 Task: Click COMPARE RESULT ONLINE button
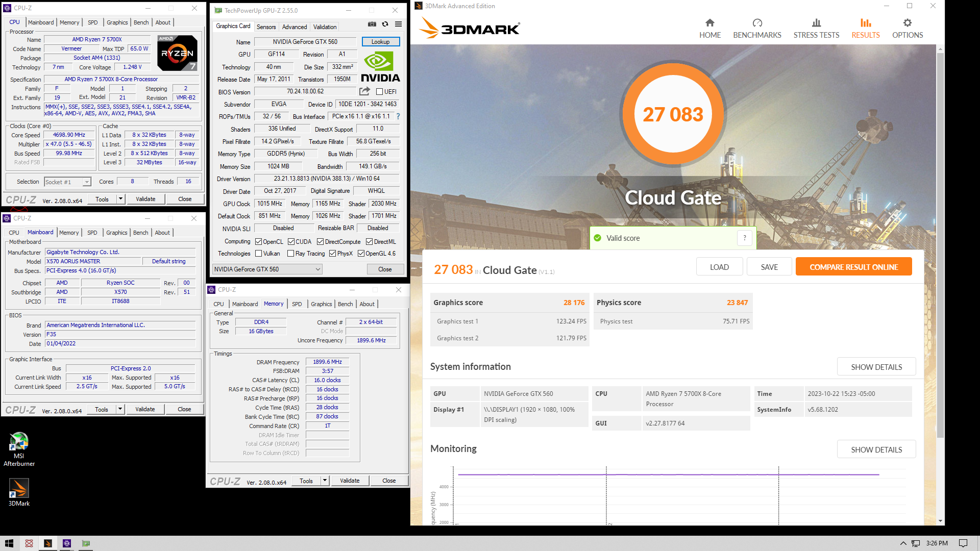853,267
